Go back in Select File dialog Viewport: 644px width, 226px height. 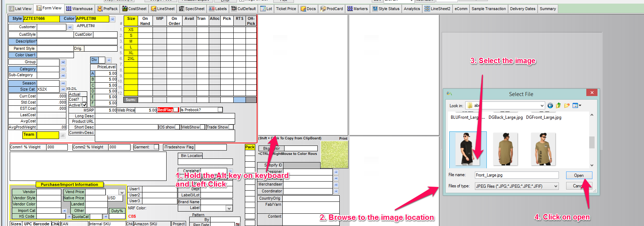tap(550, 105)
